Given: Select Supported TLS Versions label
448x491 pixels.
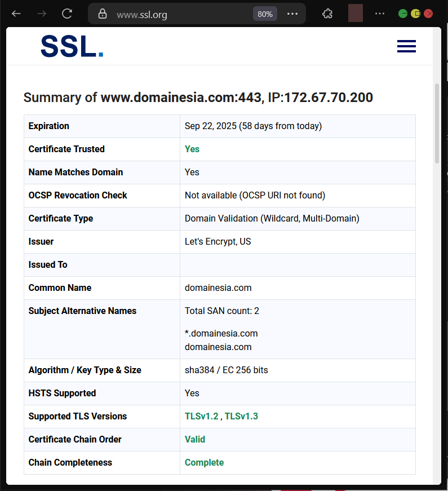Looking at the screenshot, I should click(x=78, y=417).
